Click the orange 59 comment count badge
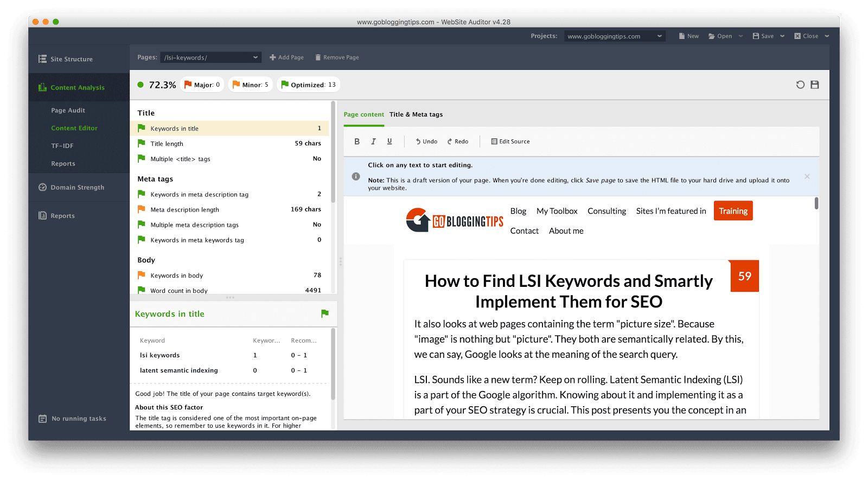Image resolution: width=868 pixels, height=481 pixels. [745, 276]
